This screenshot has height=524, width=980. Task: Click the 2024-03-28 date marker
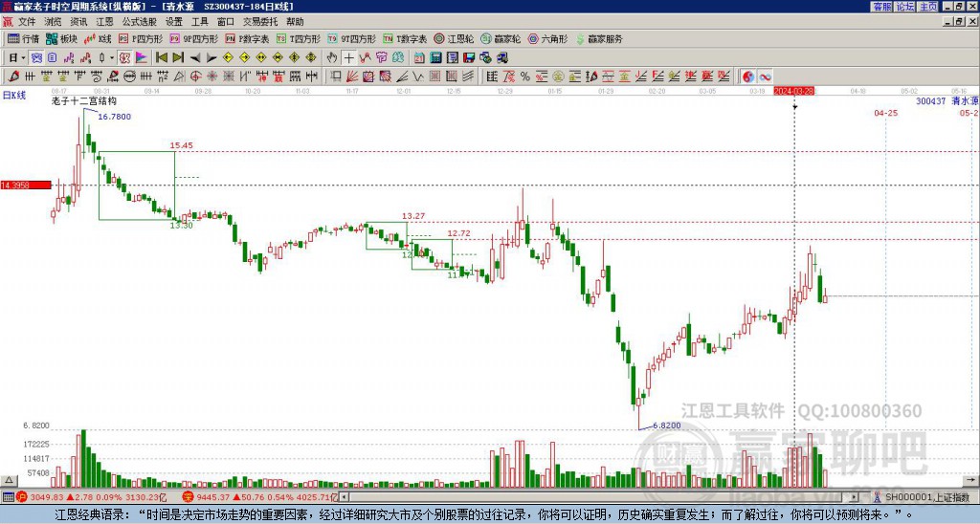click(793, 91)
